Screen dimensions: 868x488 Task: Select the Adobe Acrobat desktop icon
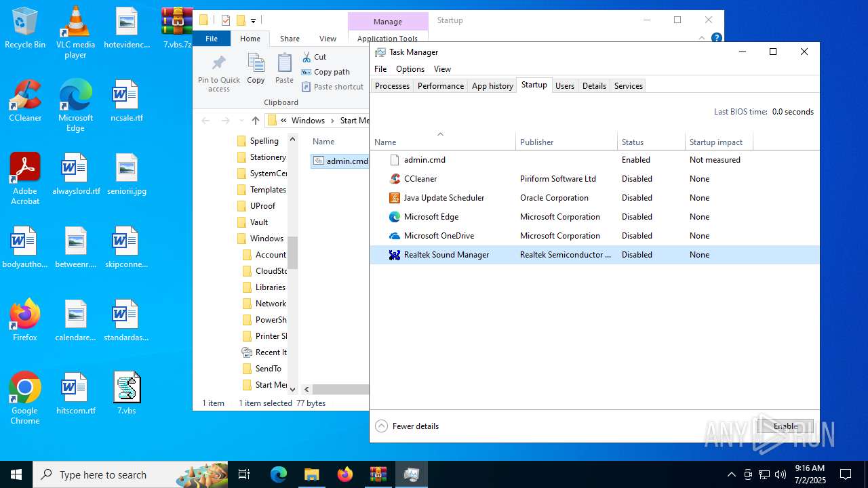[25, 178]
